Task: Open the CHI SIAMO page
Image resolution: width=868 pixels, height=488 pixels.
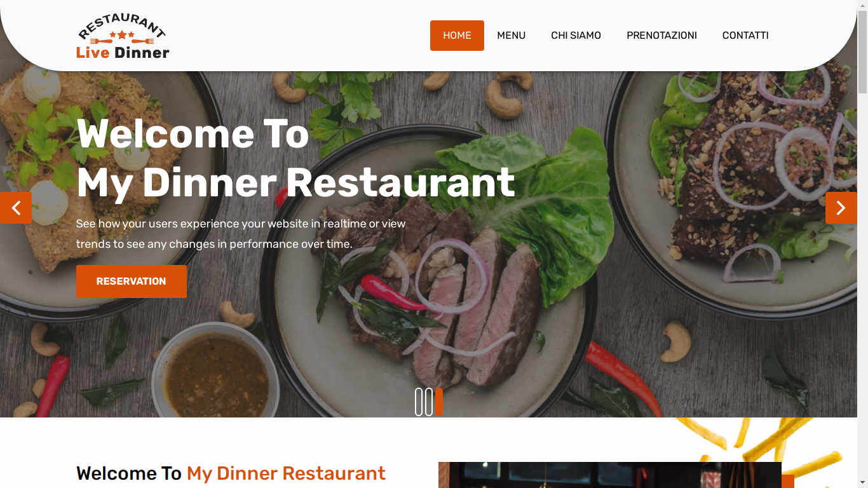Action: pyautogui.click(x=576, y=36)
